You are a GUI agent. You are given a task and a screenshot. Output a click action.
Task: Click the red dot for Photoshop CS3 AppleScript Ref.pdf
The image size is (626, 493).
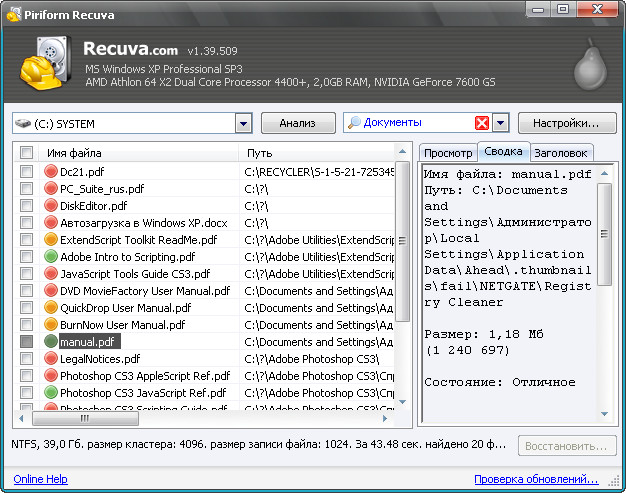51,376
